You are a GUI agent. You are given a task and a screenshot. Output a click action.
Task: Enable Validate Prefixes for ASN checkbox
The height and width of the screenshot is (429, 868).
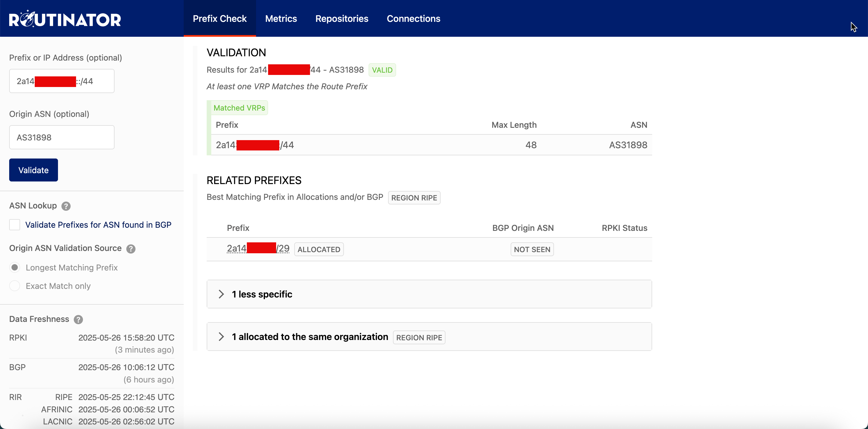15,225
